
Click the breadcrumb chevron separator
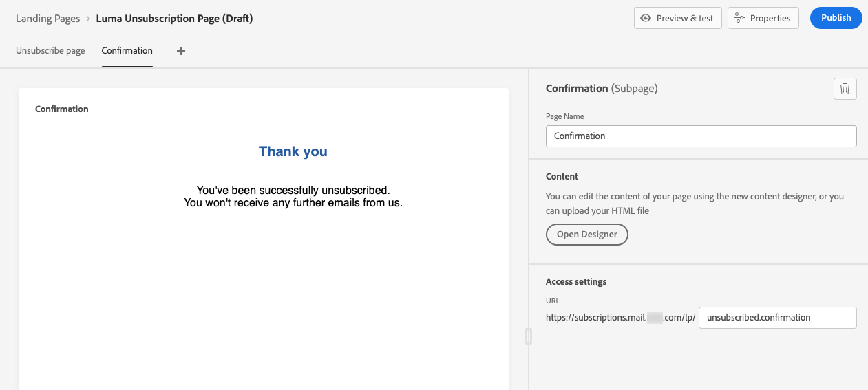(88, 19)
